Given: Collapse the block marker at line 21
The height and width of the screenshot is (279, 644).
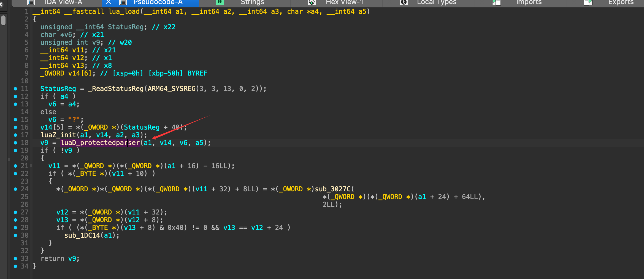Looking at the screenshot, I should click(x=31, y=165).
